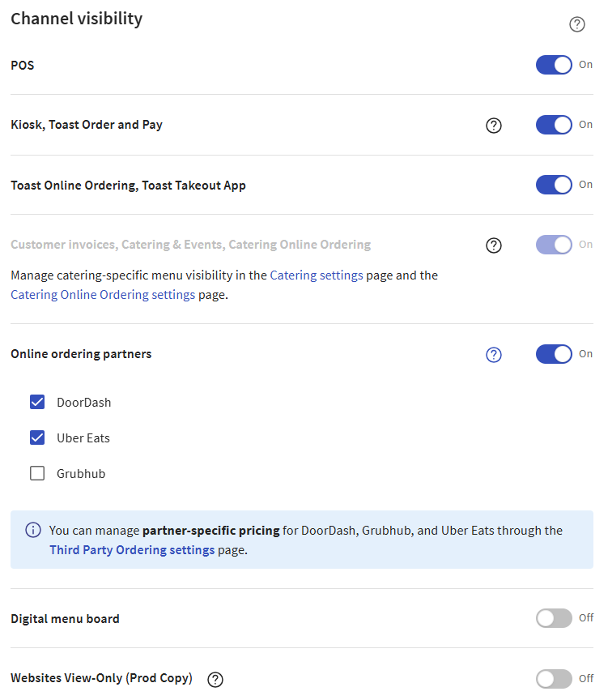Viewport: 608px width, 700px height.
Task: Open help icon beside Websites View-Only (Prod Copy)
Action: [215, 679]
